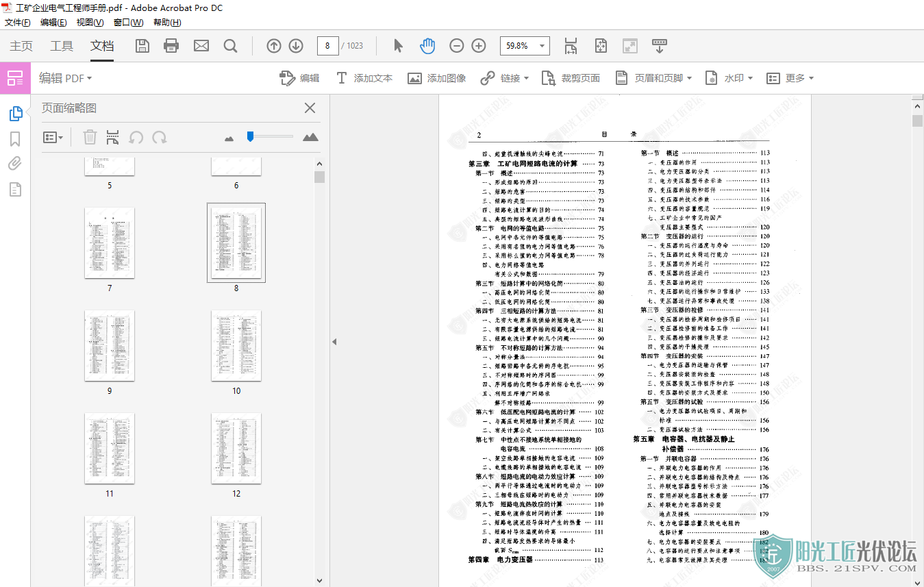The image size is (924, 587).
Task: Go to previous page arrow
Action: (x=274, y=46)
